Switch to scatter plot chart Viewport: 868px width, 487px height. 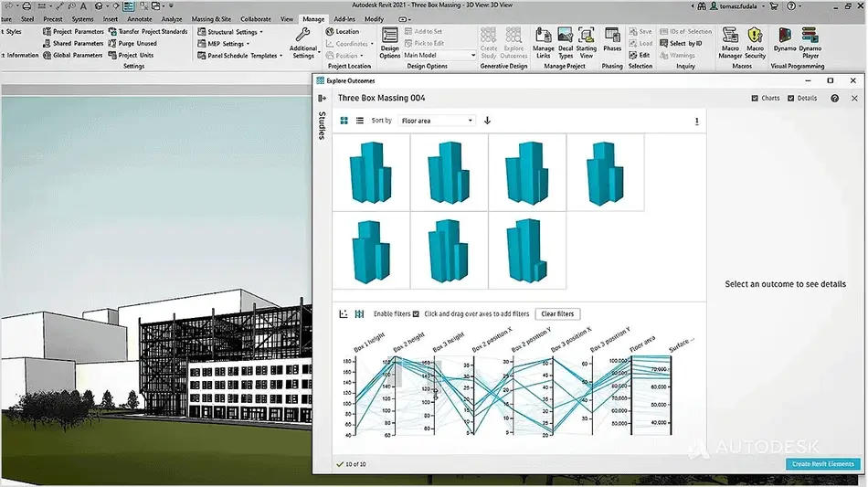point(344,313)
